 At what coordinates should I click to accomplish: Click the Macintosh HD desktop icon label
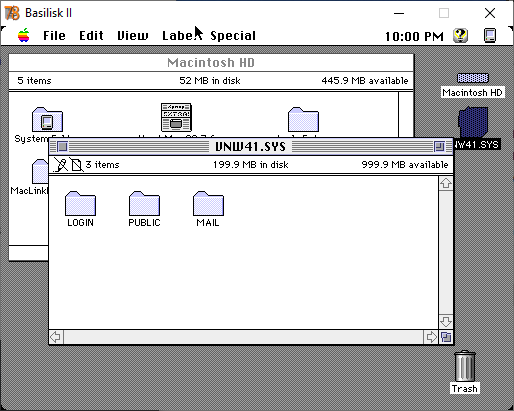(472, 92)
